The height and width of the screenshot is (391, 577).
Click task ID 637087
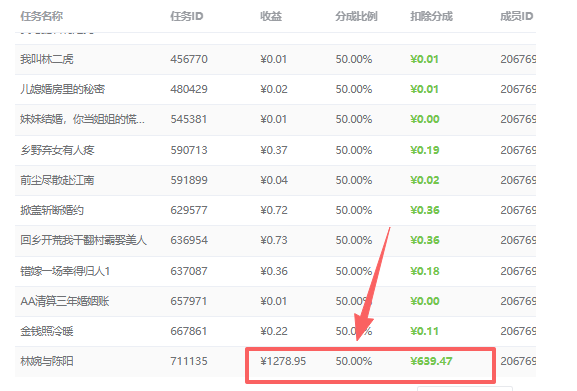tap(189, 271)
